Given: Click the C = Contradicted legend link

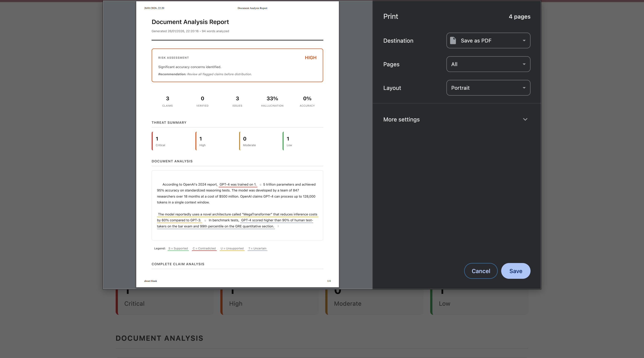Looking at the screenshot, I should pos(204,248).
